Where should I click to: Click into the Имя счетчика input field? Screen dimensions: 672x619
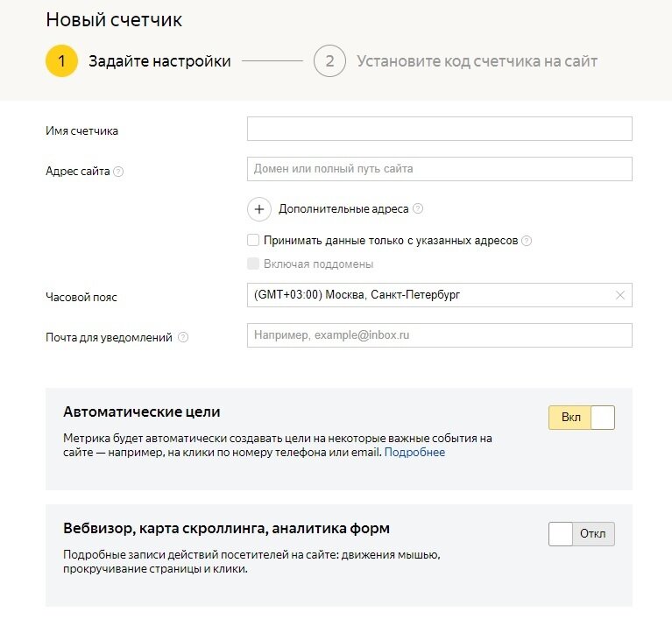(x=439, y=129)
